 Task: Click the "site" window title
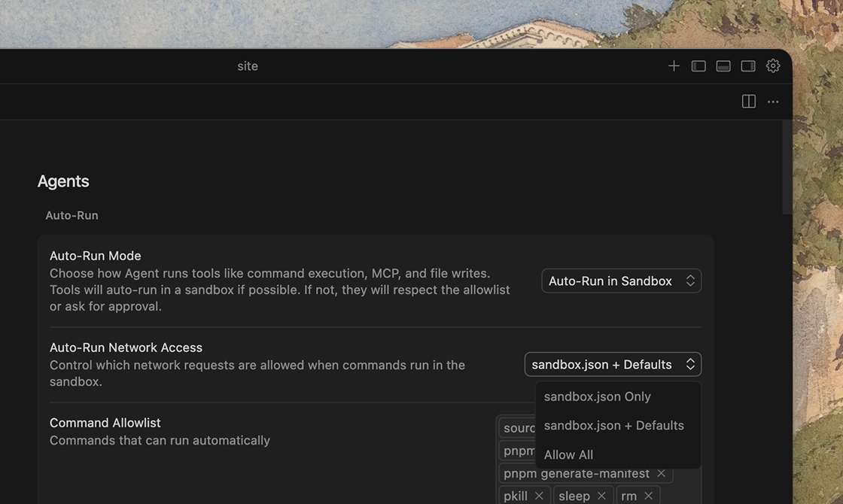248,66
